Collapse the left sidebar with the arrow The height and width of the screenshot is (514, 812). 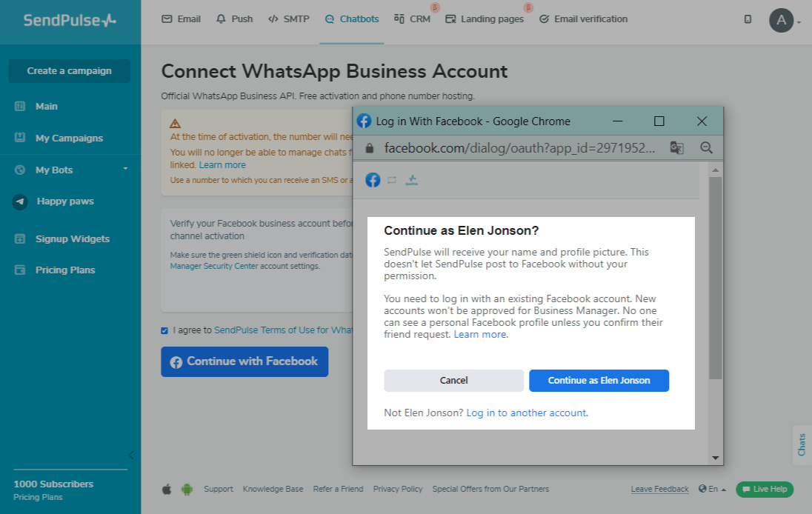click(131, 455)
